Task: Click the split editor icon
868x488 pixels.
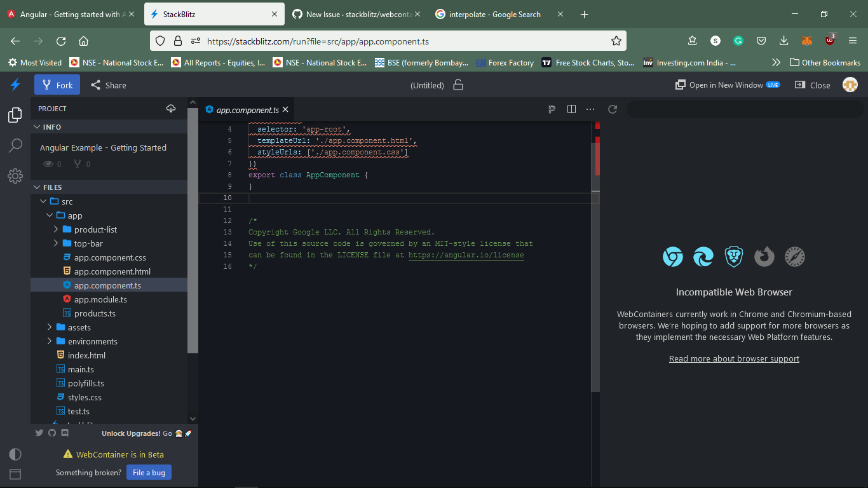Action: click(x=571, y=109)
